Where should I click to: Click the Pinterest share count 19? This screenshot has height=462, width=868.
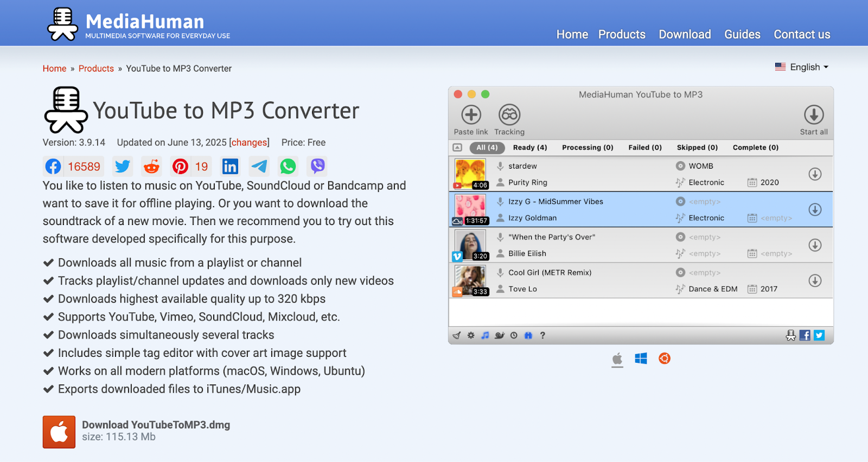click(x=201, y=166)
